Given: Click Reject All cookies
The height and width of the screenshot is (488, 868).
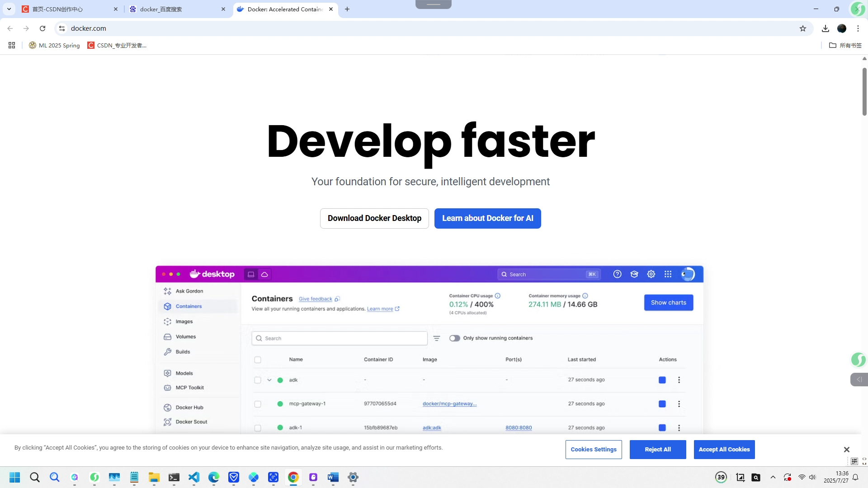Looking at the screenshot, I should tap(658, 450).
